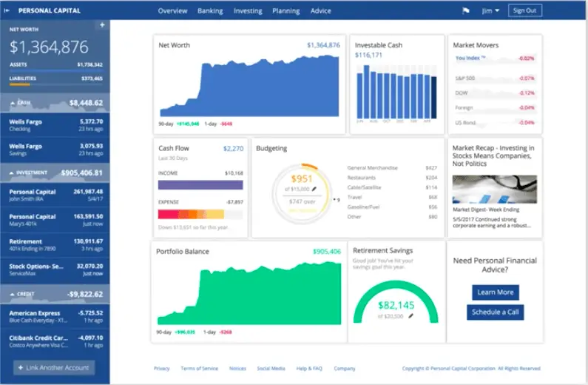The height and width of the screenshot is (385, 588).
Task: Collapse the Credit accounts section
Action: pyautogui.click(x=13, y=294)
